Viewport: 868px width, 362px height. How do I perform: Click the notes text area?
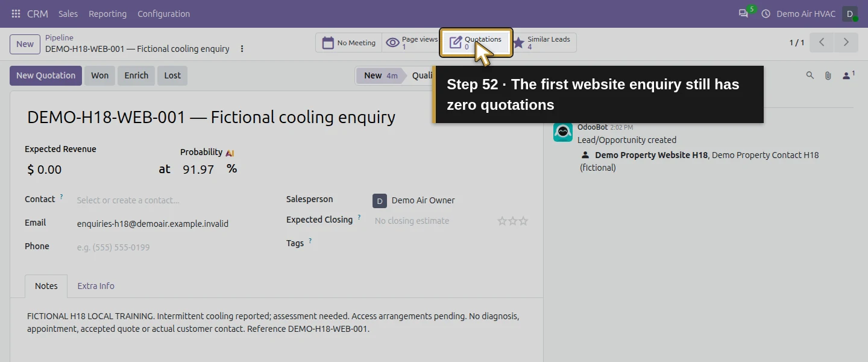coord(276,322)
